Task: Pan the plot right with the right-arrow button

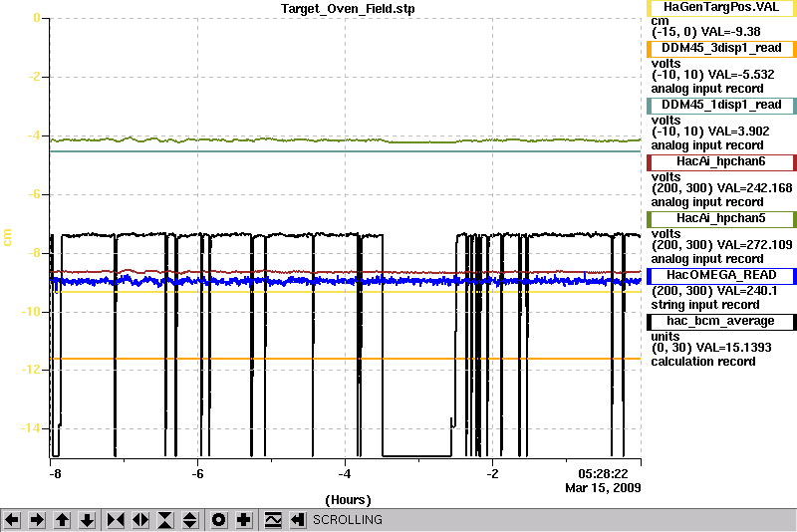Action: point(37,520)
